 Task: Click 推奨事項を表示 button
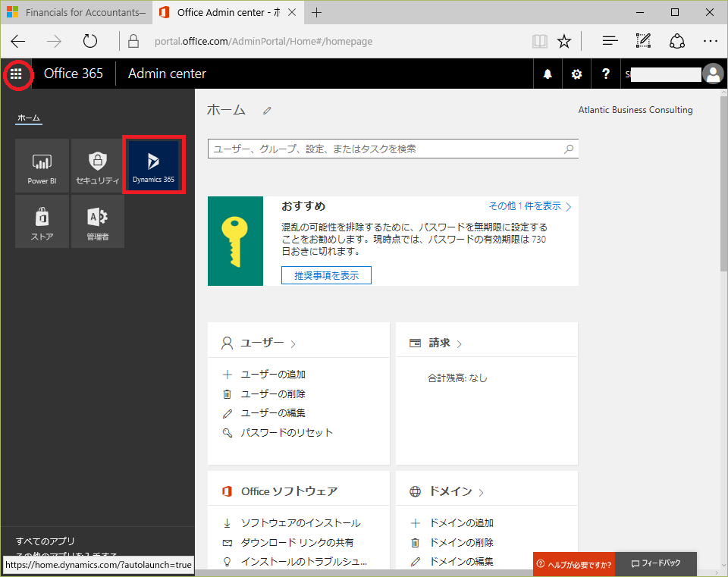pyautogui.click(x=326, y=275)
